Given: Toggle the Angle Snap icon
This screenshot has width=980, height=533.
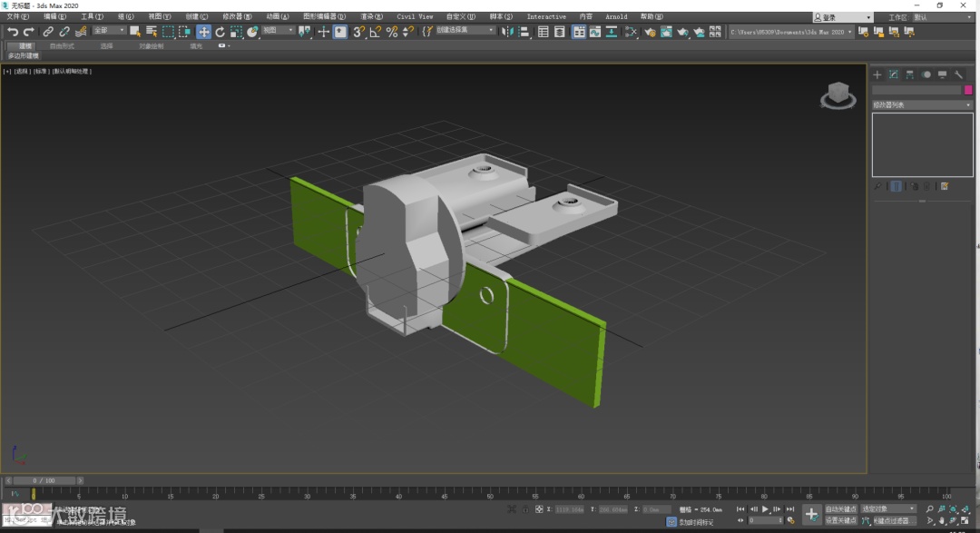Looking at the screenshot, I should tap(376, 32).
